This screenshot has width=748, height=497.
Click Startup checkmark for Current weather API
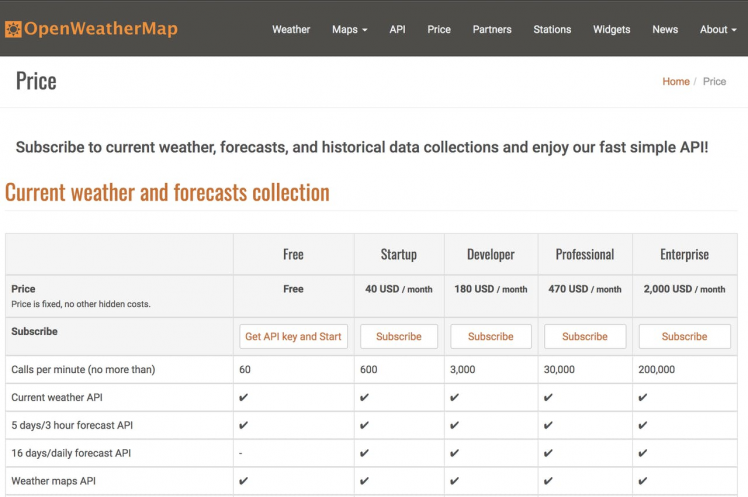coord(364,397)
